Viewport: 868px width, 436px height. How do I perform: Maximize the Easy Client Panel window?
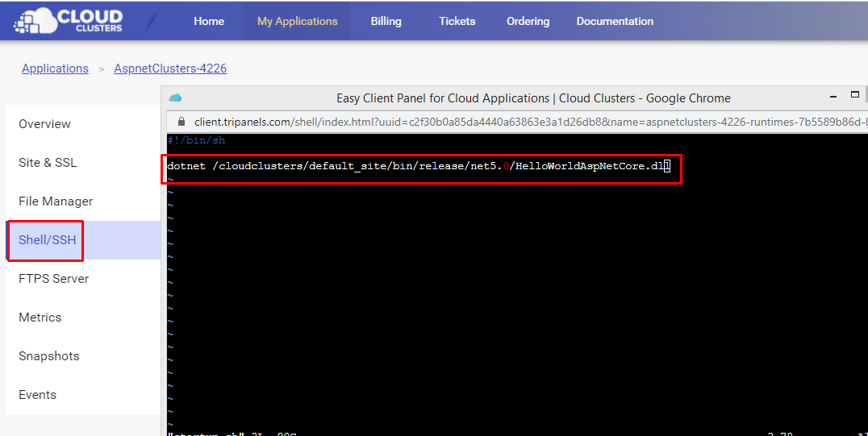tap(856, 96)
